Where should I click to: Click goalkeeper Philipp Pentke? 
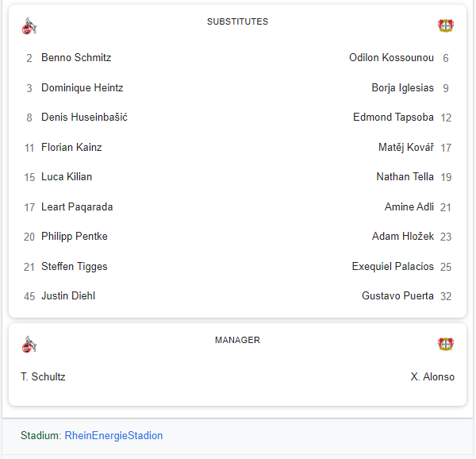[75, 237]
